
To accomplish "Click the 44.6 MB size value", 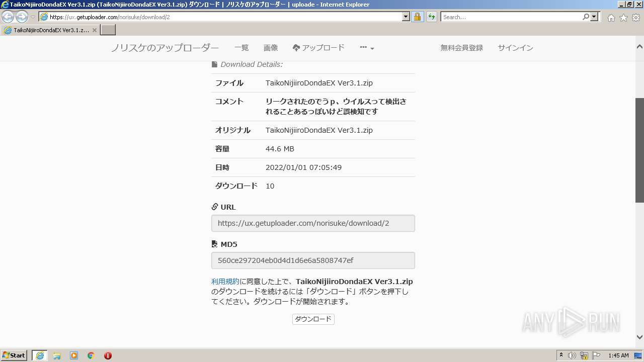I will 280,149.
